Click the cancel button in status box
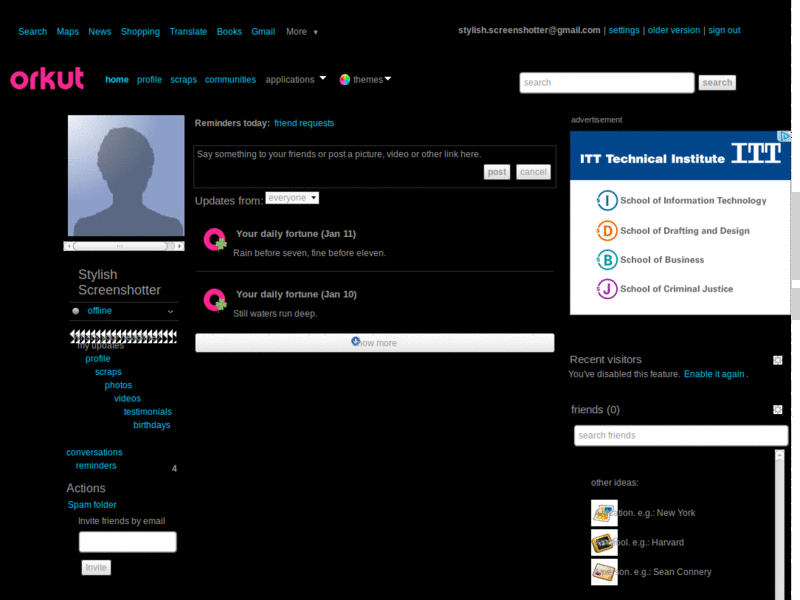 pos(533,172)
